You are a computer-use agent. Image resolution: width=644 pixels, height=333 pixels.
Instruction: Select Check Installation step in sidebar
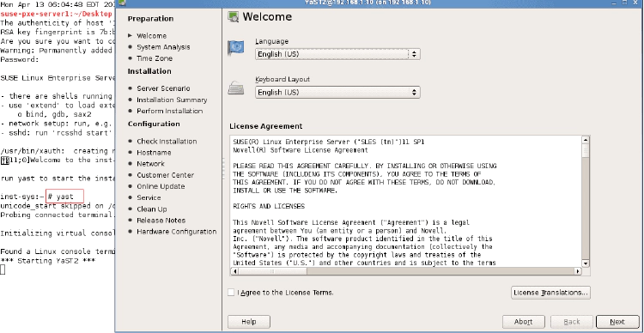pos(167,141)
